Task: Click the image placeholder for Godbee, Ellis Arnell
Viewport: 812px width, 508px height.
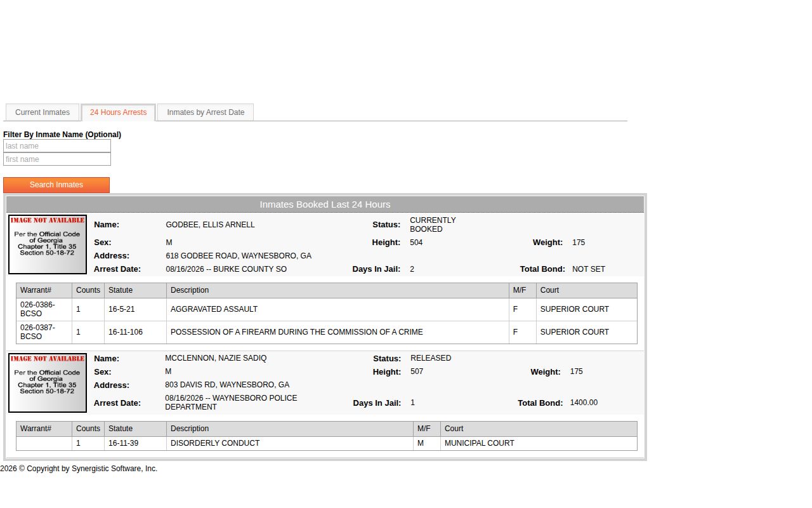Action: [48, 244]
